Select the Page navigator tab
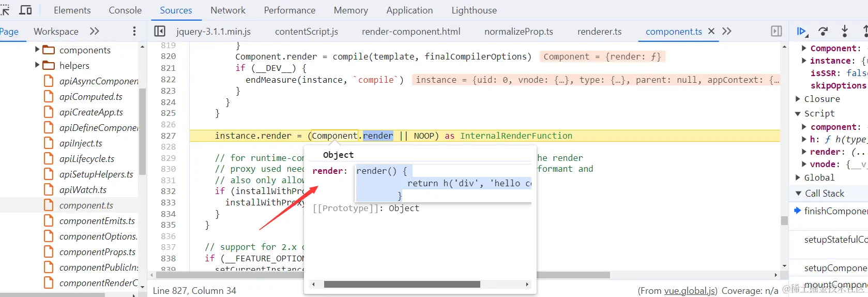Screen dimensions: 868x297 (9, 32)
